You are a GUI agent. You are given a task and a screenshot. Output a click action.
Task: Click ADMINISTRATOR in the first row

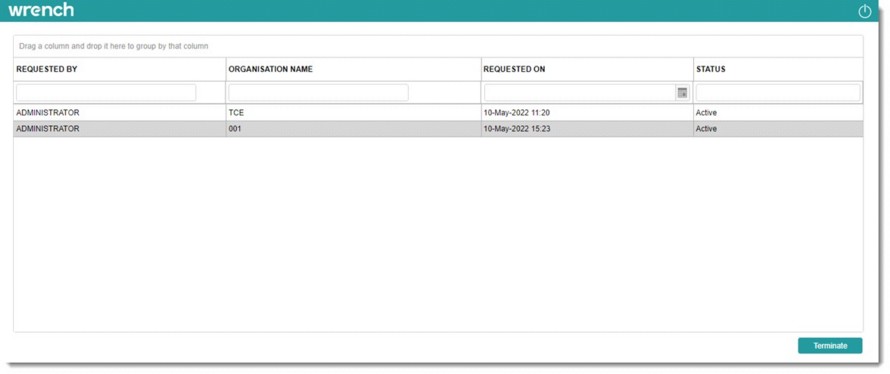tap(48, 113)
